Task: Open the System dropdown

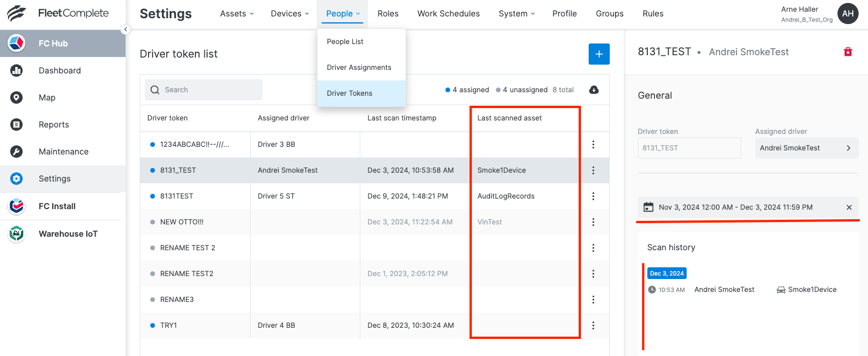Action: [516, 13]
